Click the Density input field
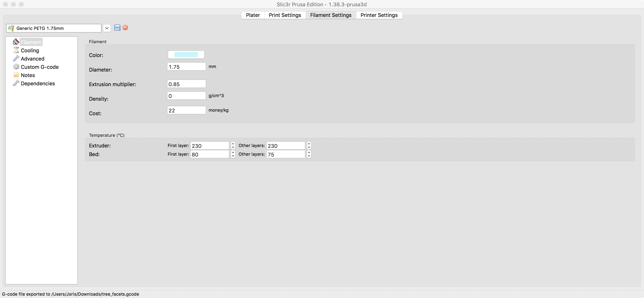644x298 pixels. [186, 96]
